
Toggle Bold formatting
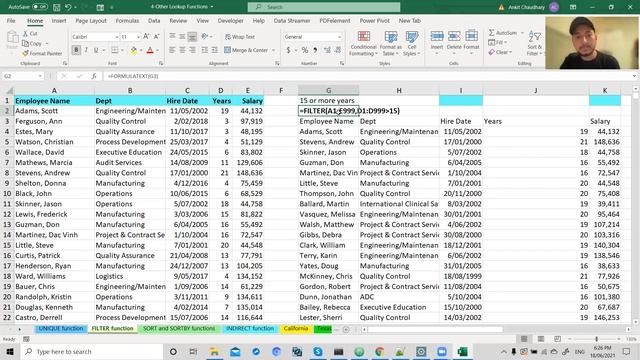pos(76,50)
